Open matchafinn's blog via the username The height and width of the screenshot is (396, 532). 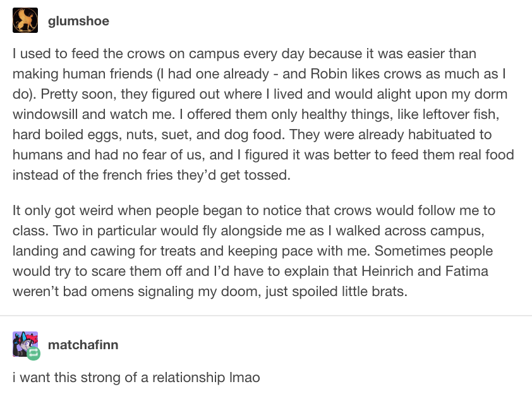click(83, 345)
